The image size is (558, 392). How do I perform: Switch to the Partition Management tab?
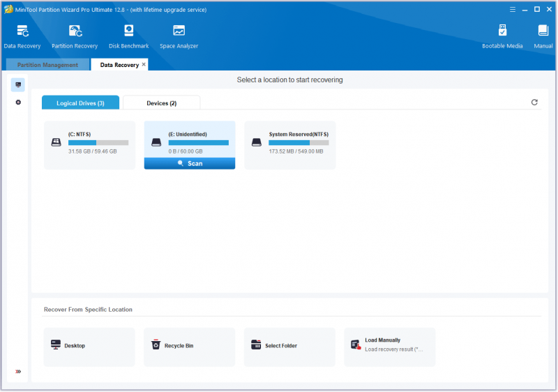click(47, 65)
